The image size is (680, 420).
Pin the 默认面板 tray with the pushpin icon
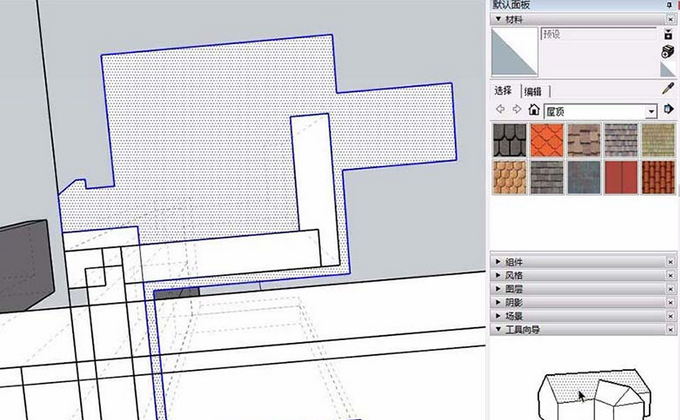click(x=670, y=5)
